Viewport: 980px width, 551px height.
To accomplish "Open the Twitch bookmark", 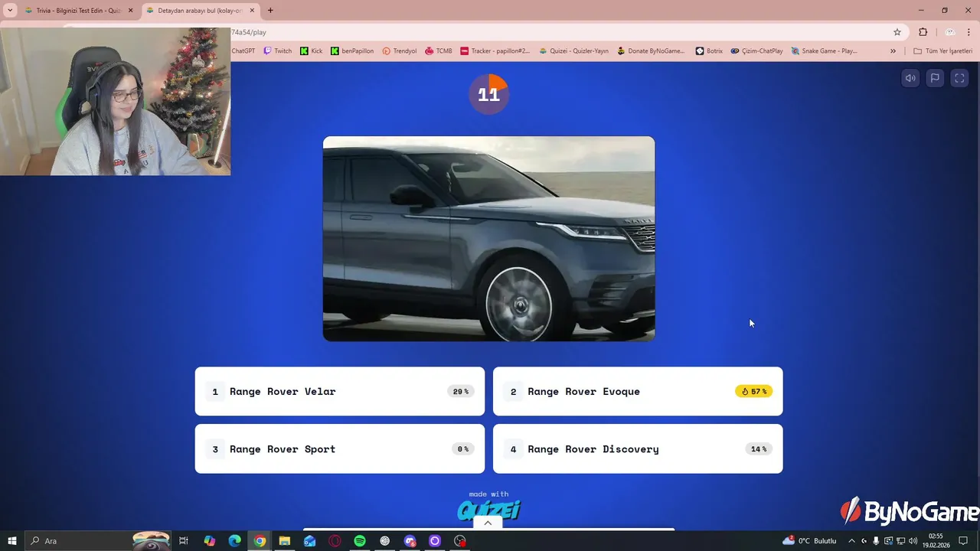I will [277, 51].
